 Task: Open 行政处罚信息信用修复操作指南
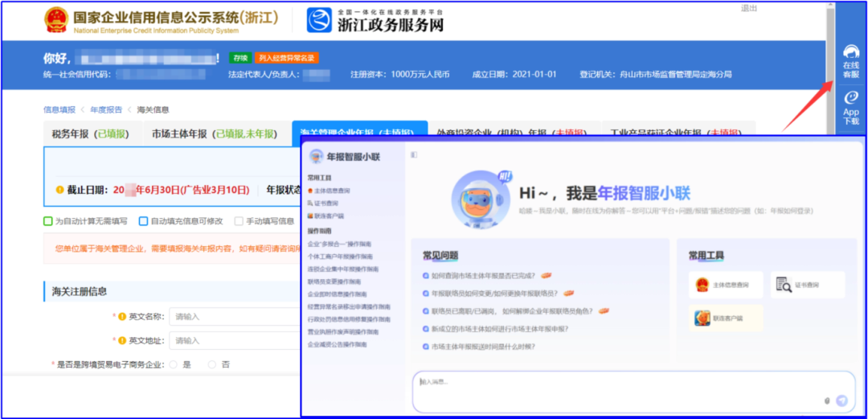click(x=350, y=320)
